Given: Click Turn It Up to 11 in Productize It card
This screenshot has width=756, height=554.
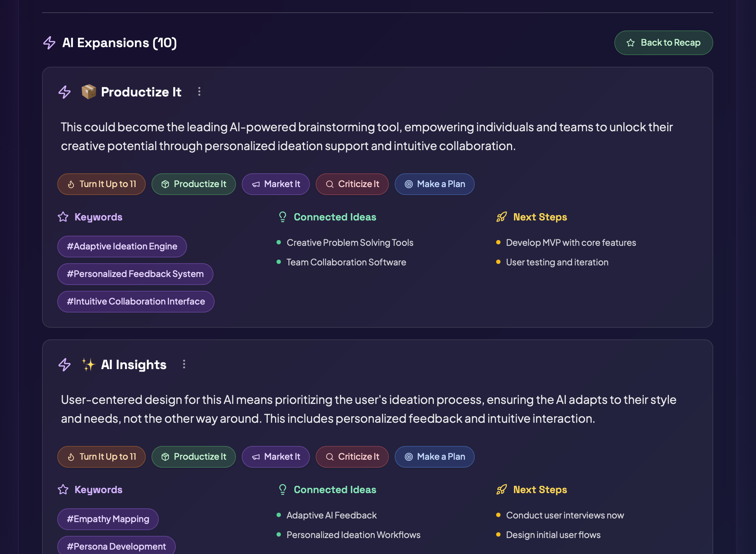Looking at the screenshot, I should [101, 184].
